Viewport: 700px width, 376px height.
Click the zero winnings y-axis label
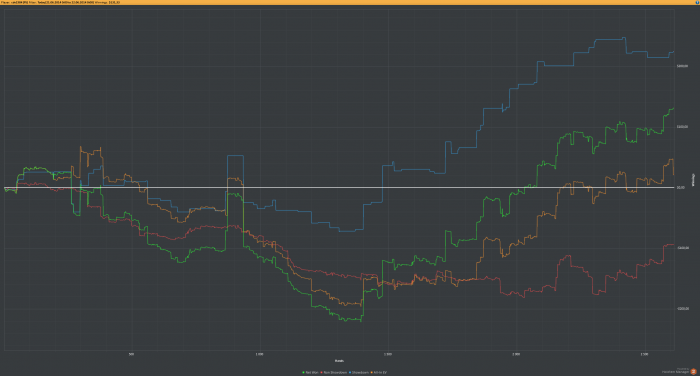(681, 188)
